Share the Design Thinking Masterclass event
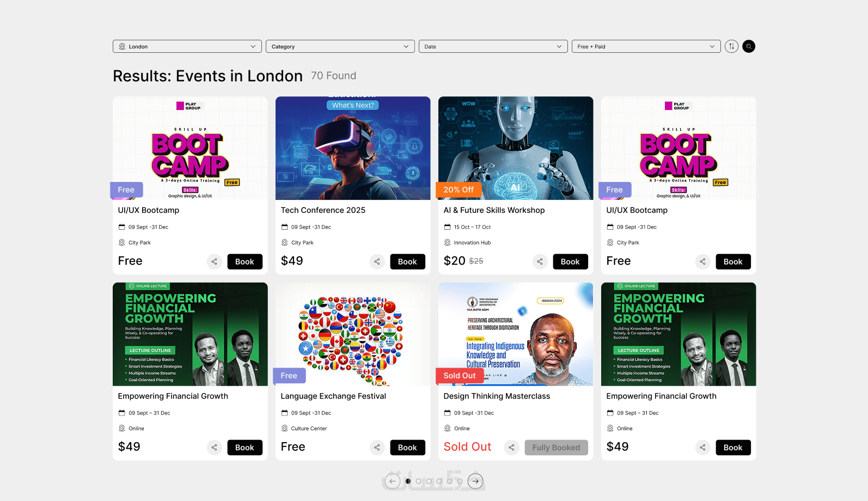This screenshot has width=868, height=501. pos(511,447)
